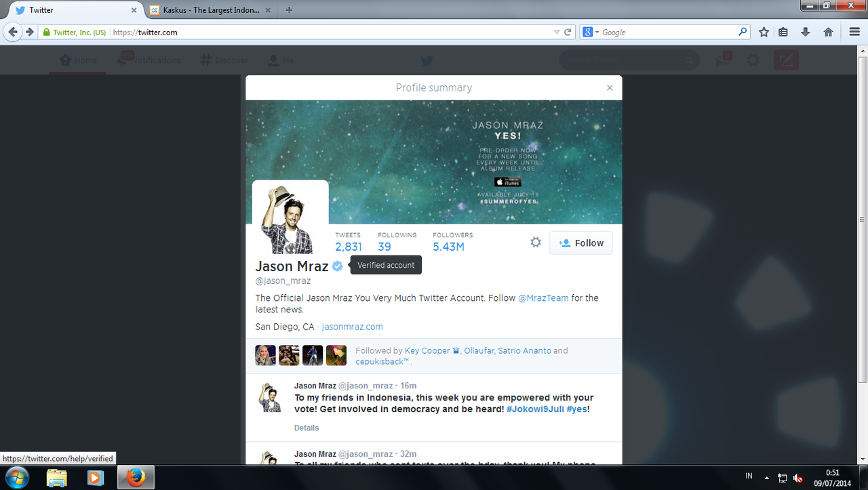Image resolution: width=868 pixels, height=490 pixels.
Task: Close the Profile summary dialog
Action: 610,87
